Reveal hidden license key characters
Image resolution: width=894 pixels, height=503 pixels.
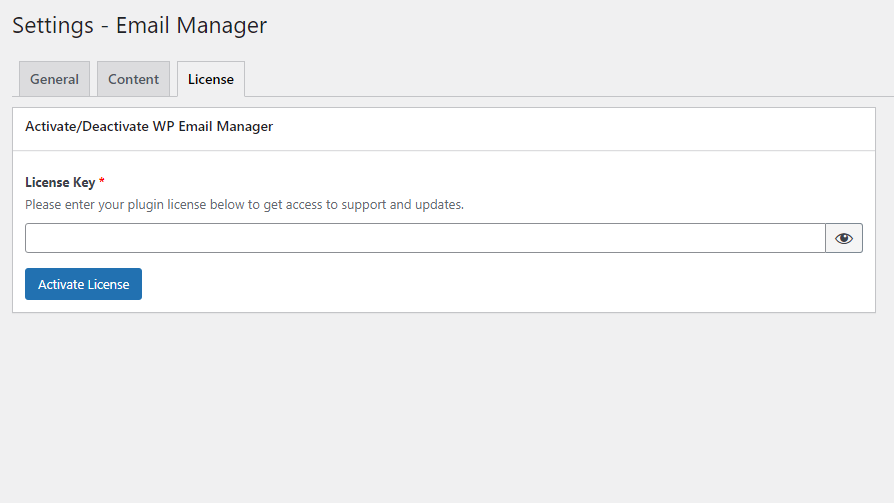(844, 238)
